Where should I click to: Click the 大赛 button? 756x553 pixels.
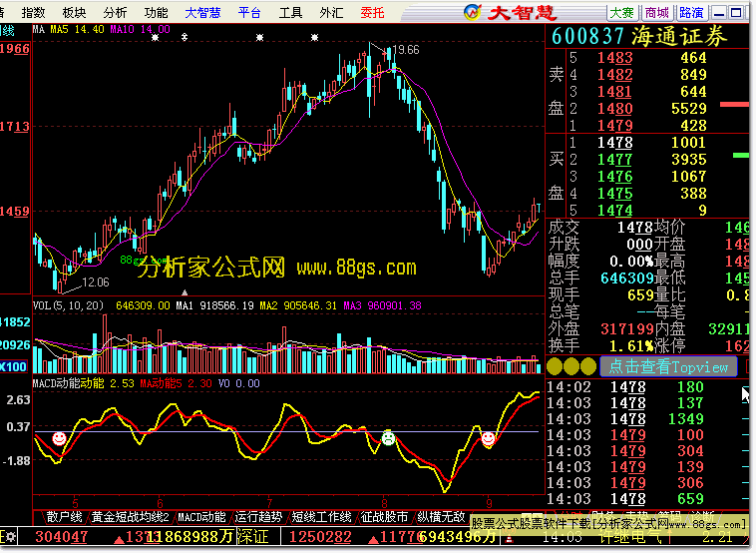click(x=622, y=13)
